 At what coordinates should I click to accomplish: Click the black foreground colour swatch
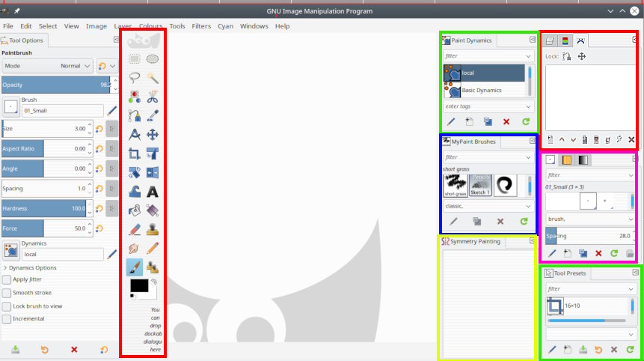pos(139,285)
